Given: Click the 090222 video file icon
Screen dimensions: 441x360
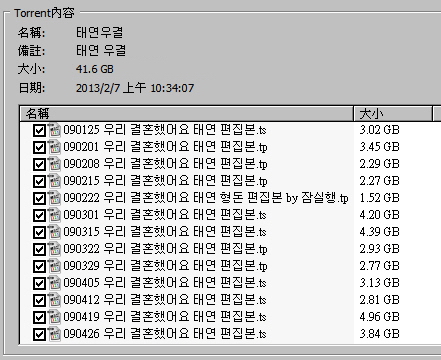Looking at the screenshot, I should tap(54, 198).
